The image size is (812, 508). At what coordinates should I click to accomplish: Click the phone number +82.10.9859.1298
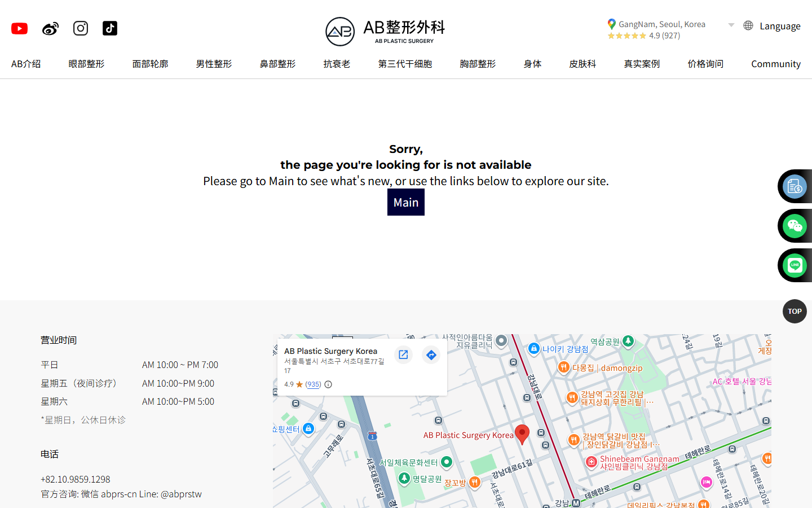76,479
